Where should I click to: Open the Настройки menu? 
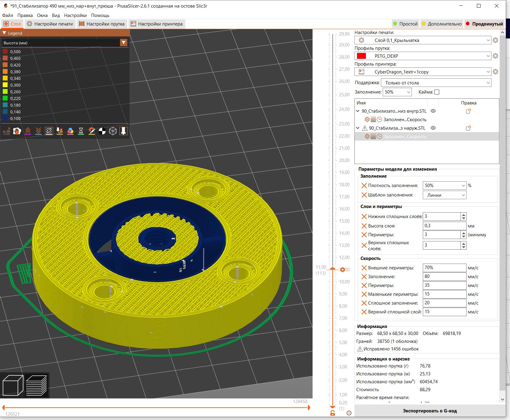75,15
